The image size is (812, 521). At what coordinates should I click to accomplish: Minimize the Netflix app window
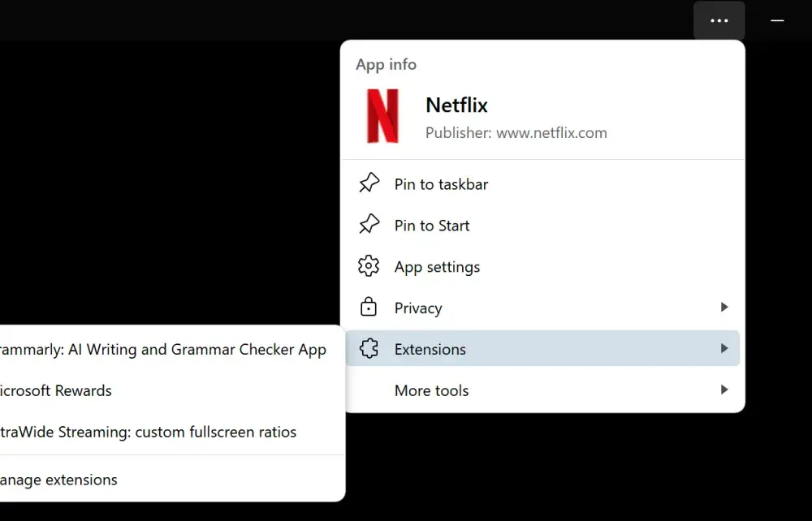click(x=777, y=21)
